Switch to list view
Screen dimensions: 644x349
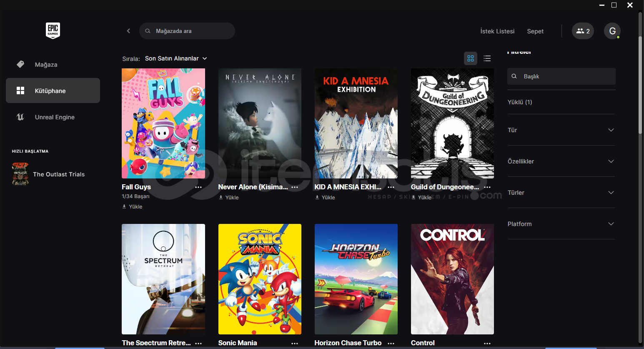[487, 58]
